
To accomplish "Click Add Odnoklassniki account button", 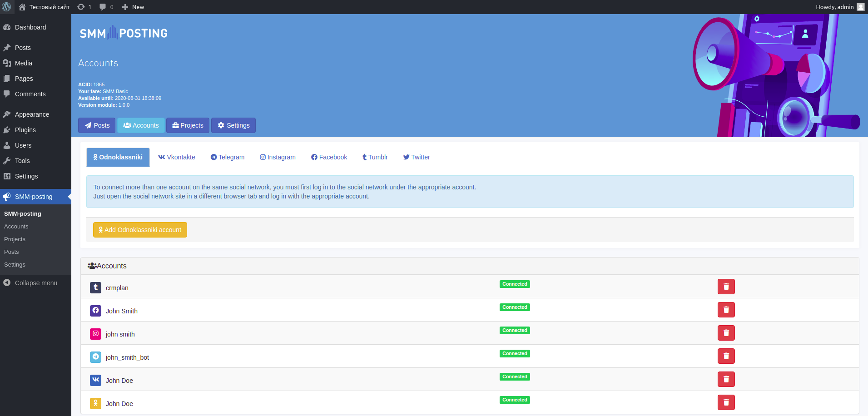I will [140, 230].
